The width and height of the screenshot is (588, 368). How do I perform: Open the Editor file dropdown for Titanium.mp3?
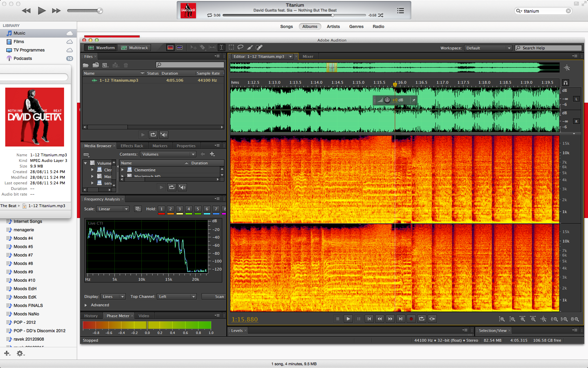click(x=290, y=56)
